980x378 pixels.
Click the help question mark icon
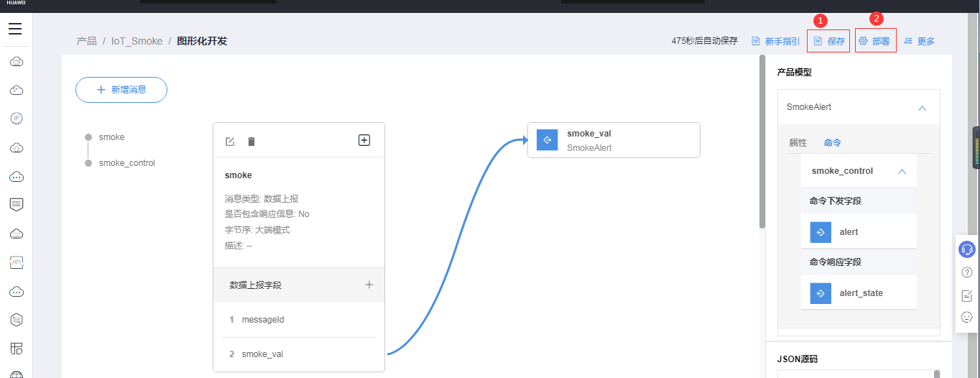[x=967, y=272]
